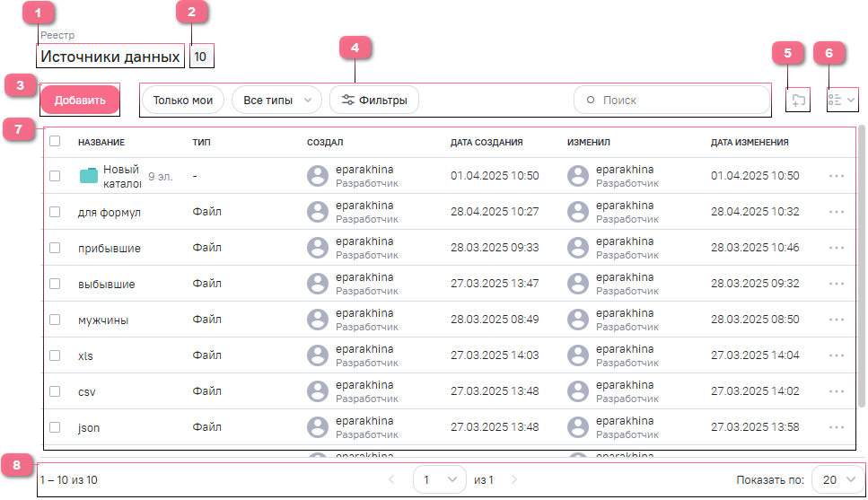
Task: Click the vertical scrollbar of the table
Action: click(862, 269)
